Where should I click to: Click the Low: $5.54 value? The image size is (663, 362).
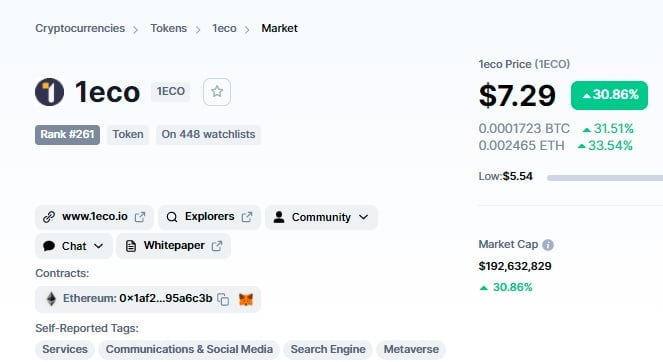click(x=506, y=176)
